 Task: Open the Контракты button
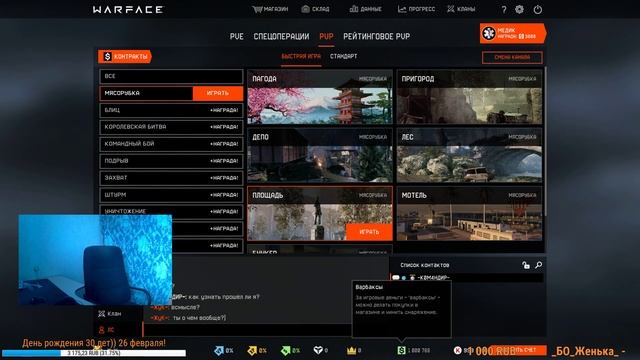(125, 57)
